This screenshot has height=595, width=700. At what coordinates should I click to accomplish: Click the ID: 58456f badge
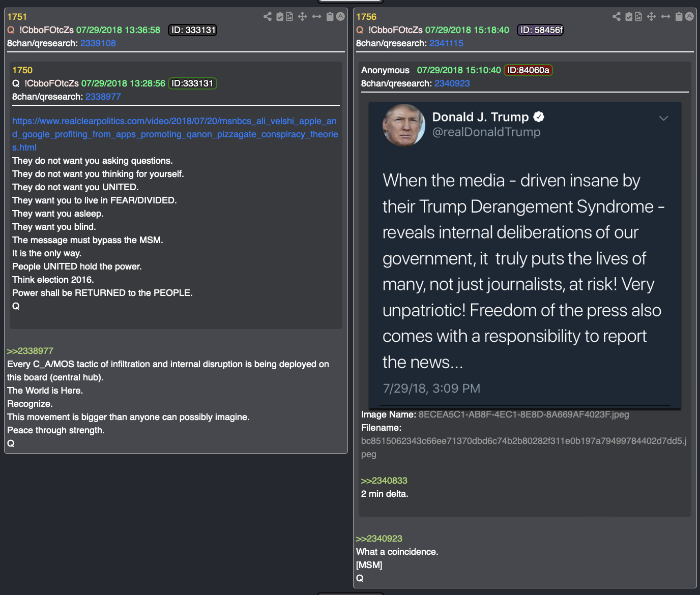[x=540, y=30]
